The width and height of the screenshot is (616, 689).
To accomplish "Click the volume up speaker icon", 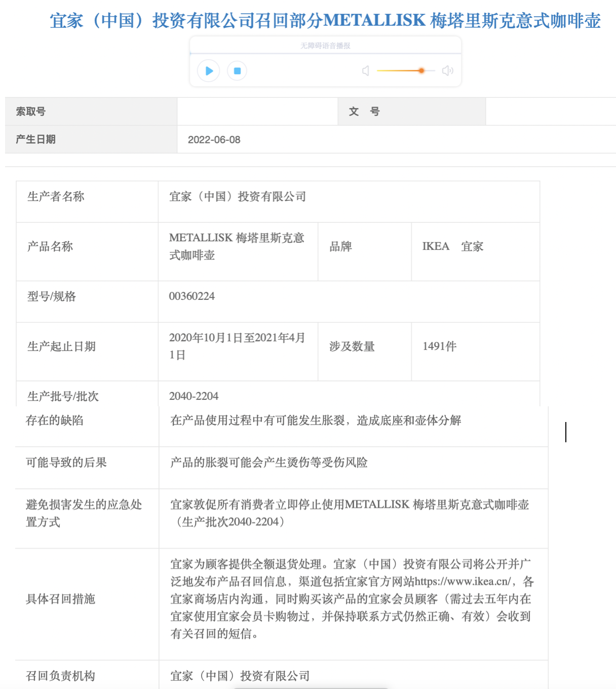I will (x=447, y=71).
